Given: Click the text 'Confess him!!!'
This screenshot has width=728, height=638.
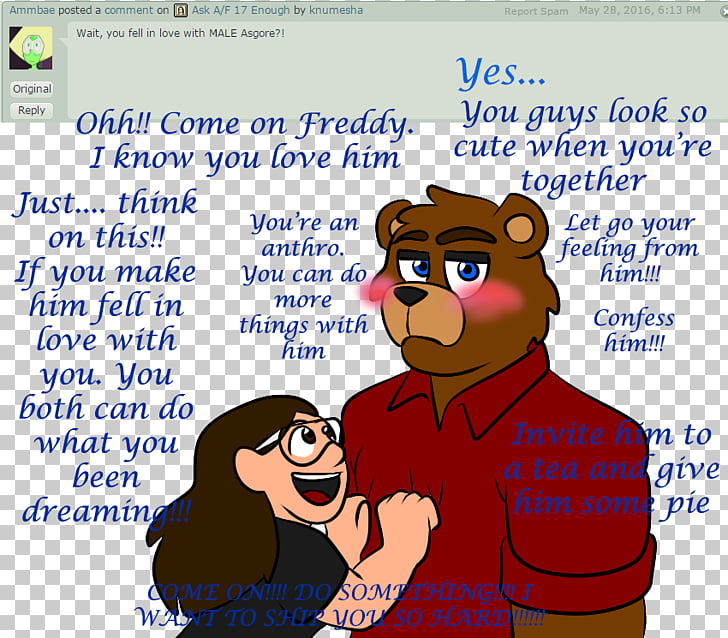Looking at the screenshot, I should [634, 331].
